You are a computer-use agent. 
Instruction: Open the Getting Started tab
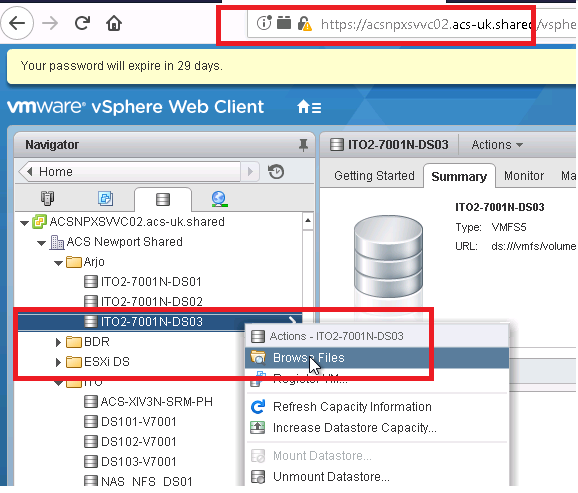[374, 176]
